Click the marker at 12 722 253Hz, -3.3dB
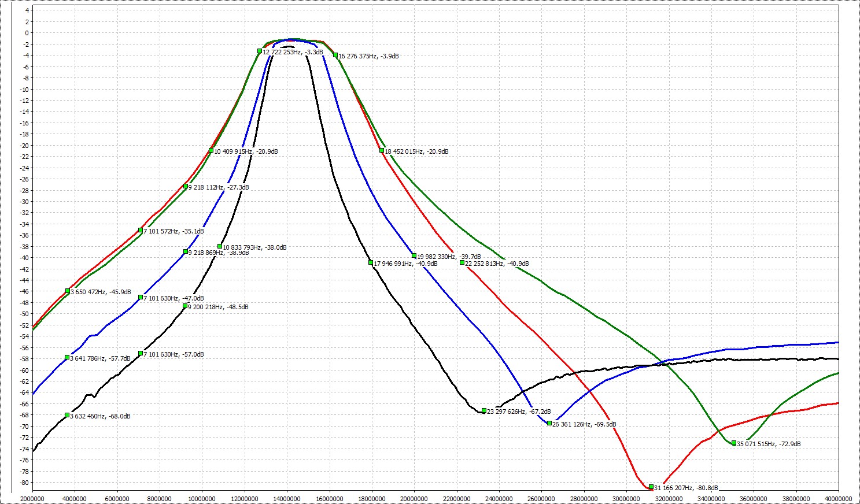 point(260,51)
